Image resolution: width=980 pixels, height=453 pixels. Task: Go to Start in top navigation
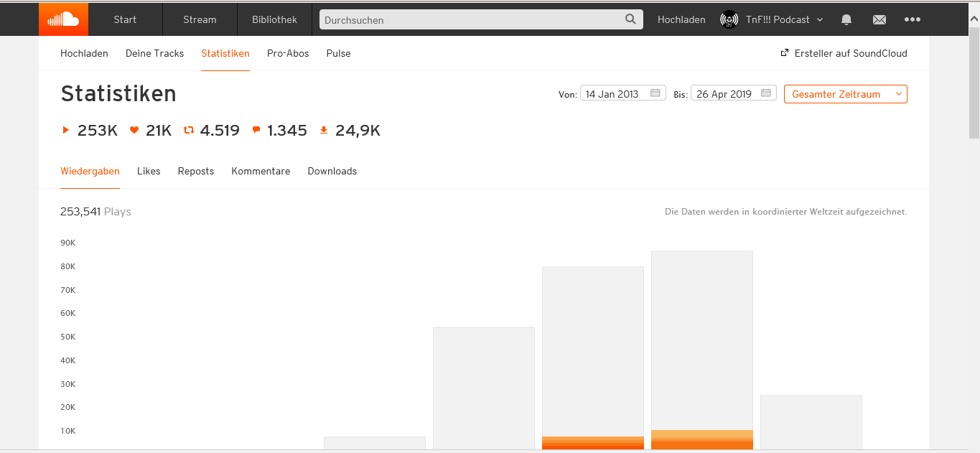point(125,19)
